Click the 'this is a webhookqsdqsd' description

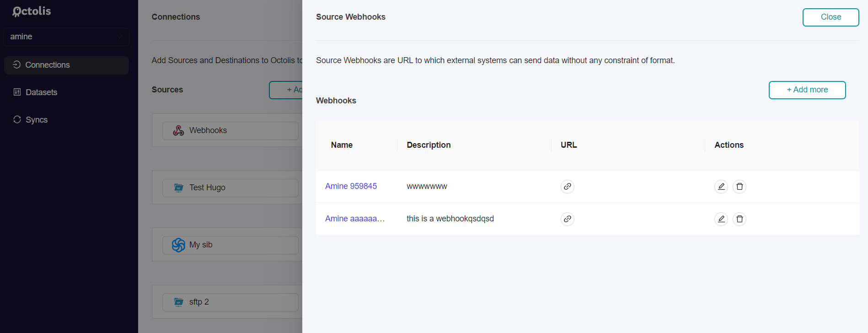click(x=450, y=219)
